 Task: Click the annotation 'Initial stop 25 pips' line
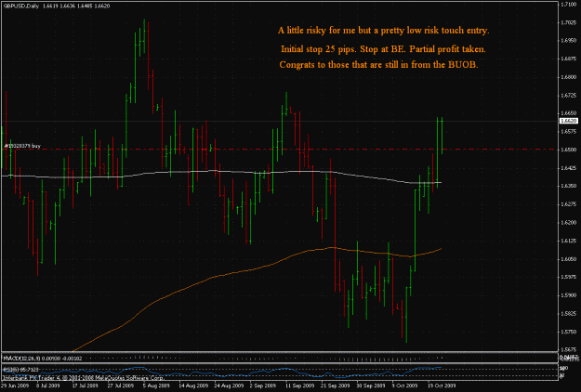tap(383, 49)
